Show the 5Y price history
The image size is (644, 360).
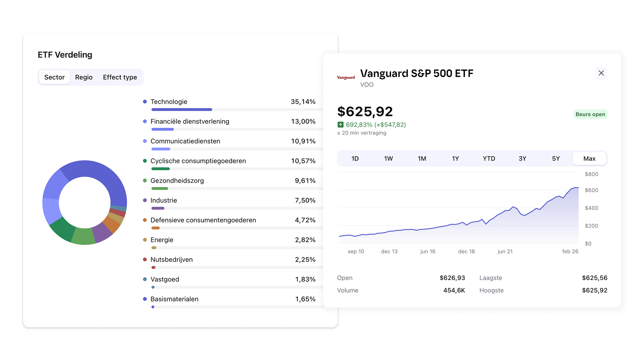coord(556,159)
